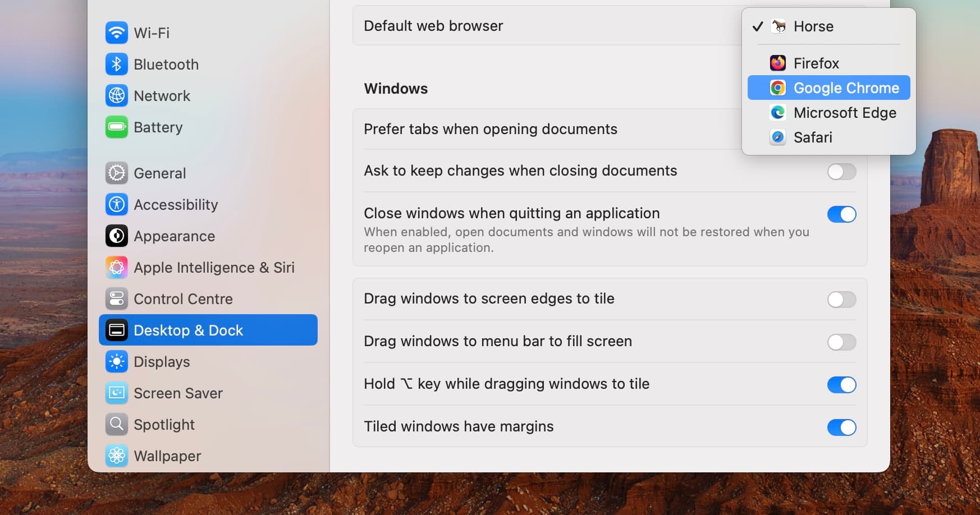This screenshot has width=980, height=515.
Task: Turn off tiled window margins
Action: 841,427
